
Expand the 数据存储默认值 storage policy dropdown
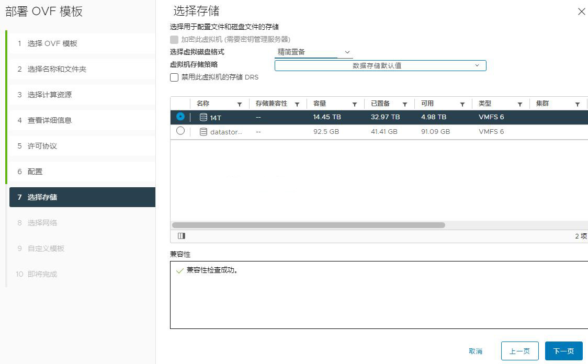coord(380,66)
